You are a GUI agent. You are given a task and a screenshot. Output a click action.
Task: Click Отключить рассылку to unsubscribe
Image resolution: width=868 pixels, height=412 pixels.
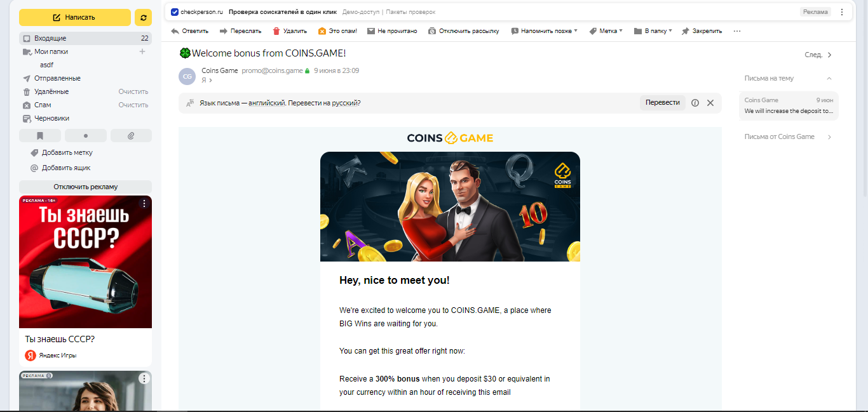[463, 30]
